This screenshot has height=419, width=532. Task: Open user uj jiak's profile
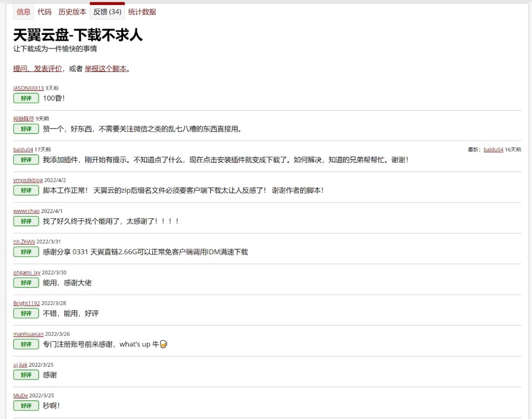click(20, 365)
